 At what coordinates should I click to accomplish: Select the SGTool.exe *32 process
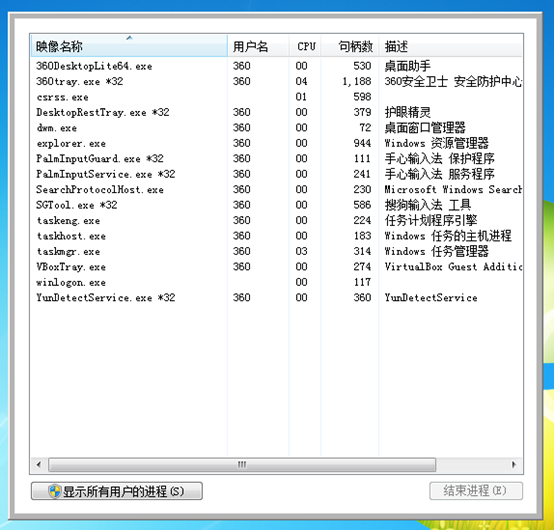277,205
